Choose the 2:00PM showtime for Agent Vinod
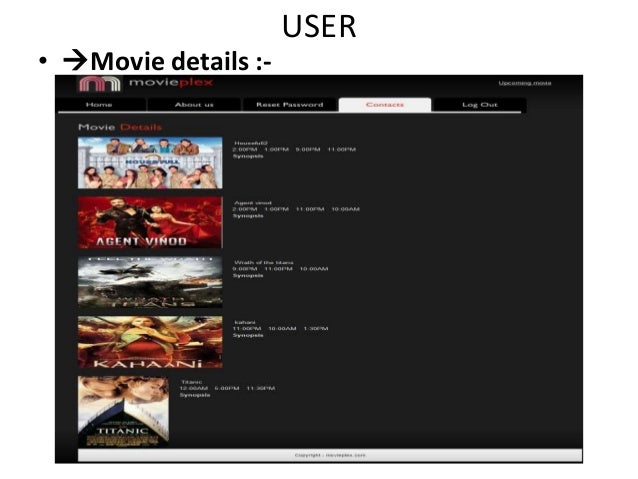The width and height of the screenshot is (638, 479). coord(245,209)
